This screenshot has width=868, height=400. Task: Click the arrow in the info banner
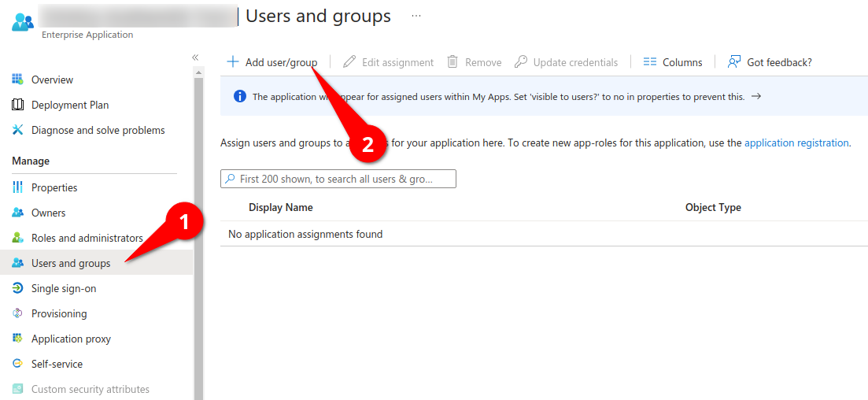[756, 96]
